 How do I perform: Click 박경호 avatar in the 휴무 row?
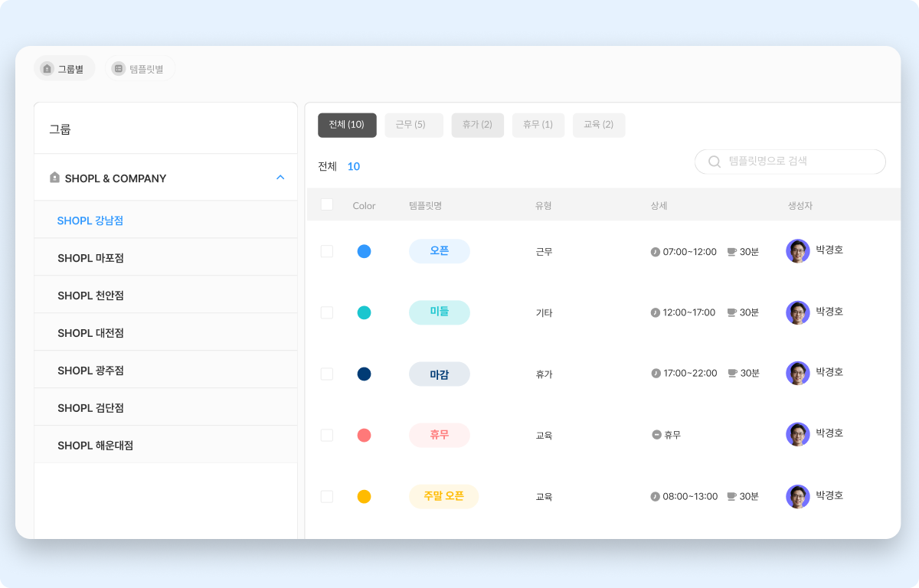click(798, 435)
